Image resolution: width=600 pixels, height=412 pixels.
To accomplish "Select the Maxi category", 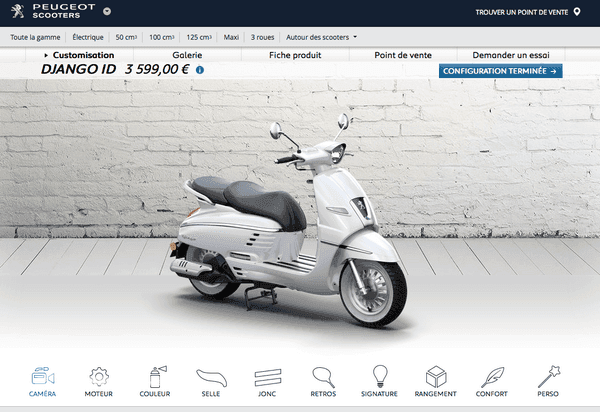I will pyautogui.click(x=231, y=37).
